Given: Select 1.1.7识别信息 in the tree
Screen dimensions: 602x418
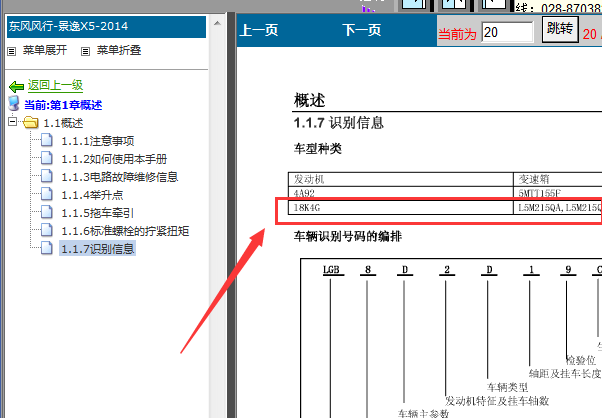Looking at the screenshot, I should [x=98, y=249].
